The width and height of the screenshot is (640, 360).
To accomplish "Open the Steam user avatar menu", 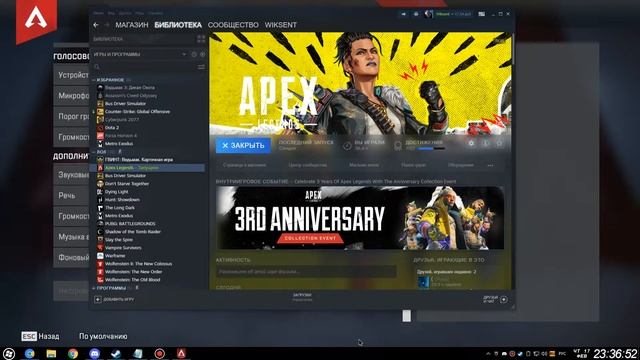I will click(x=428, y=14).
